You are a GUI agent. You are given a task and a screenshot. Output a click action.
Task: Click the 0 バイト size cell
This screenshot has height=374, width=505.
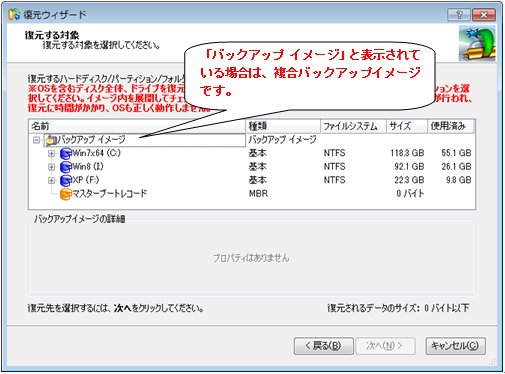click(x=410, y=194)
